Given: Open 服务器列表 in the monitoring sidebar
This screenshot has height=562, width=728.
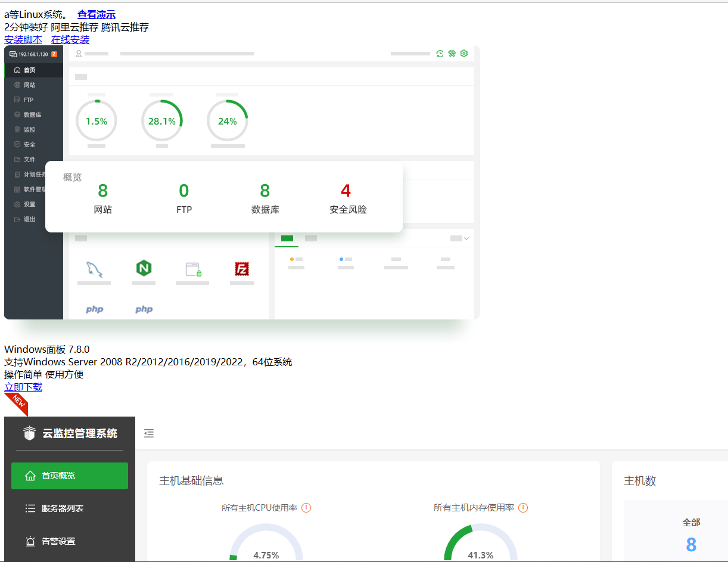Looking at the screenshot, I should pos(70,508).
